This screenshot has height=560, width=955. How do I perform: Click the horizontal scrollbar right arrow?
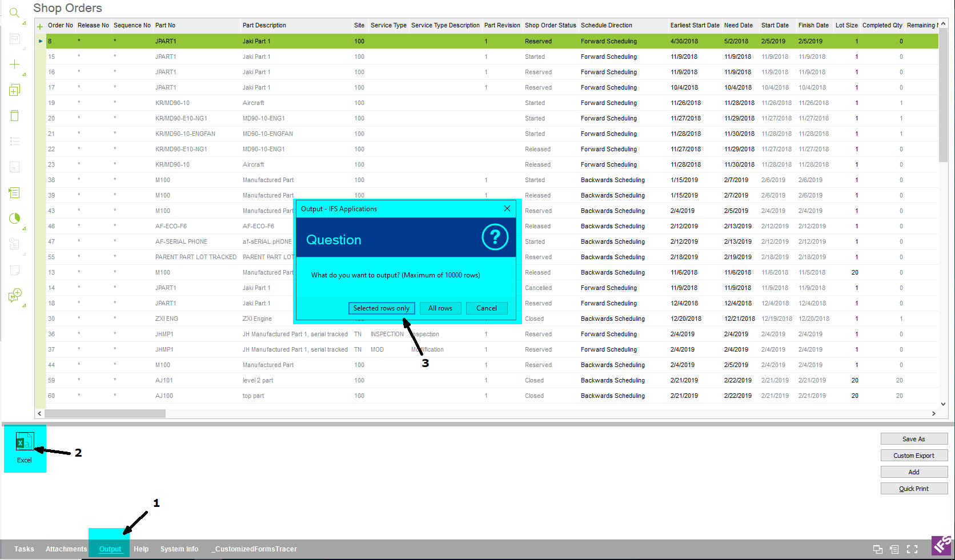[934, 413]
